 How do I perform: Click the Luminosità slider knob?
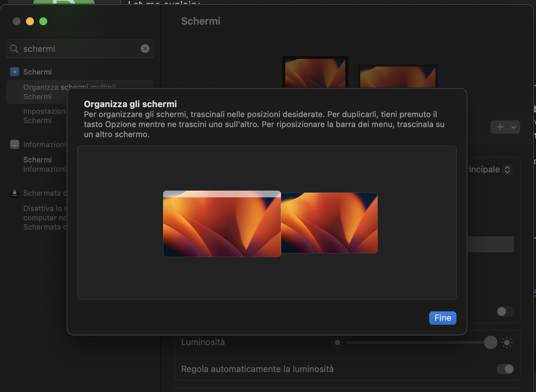point(490,342)
